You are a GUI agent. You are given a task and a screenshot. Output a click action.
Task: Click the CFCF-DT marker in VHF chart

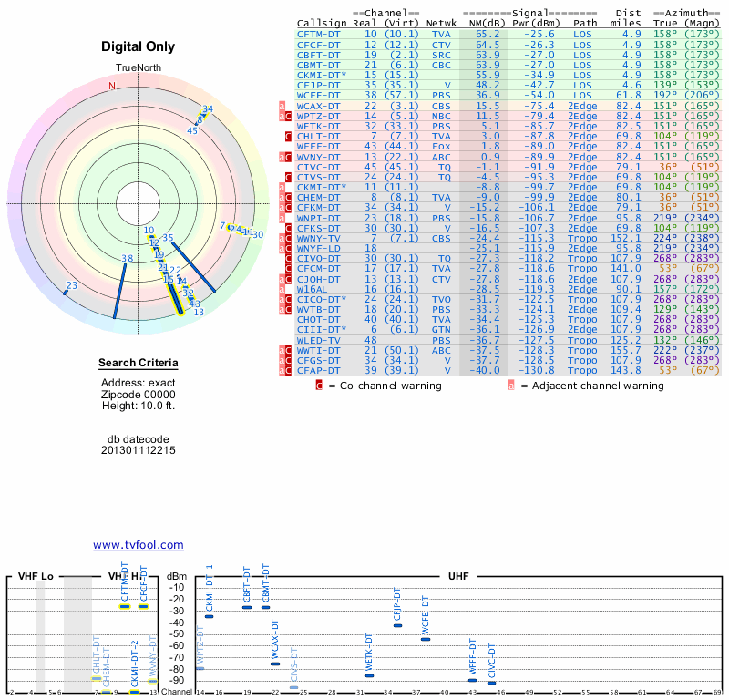[x=144, y=606]
